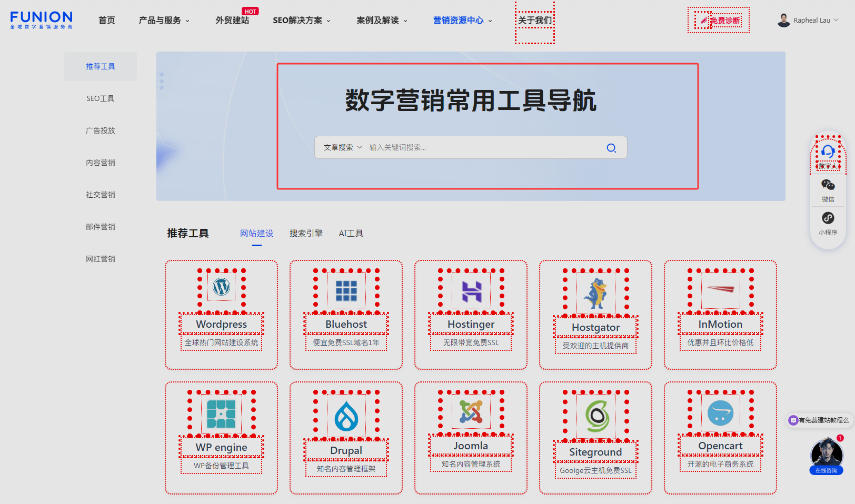
Task: Open the Opencart title link
Action: coord(721,446)
